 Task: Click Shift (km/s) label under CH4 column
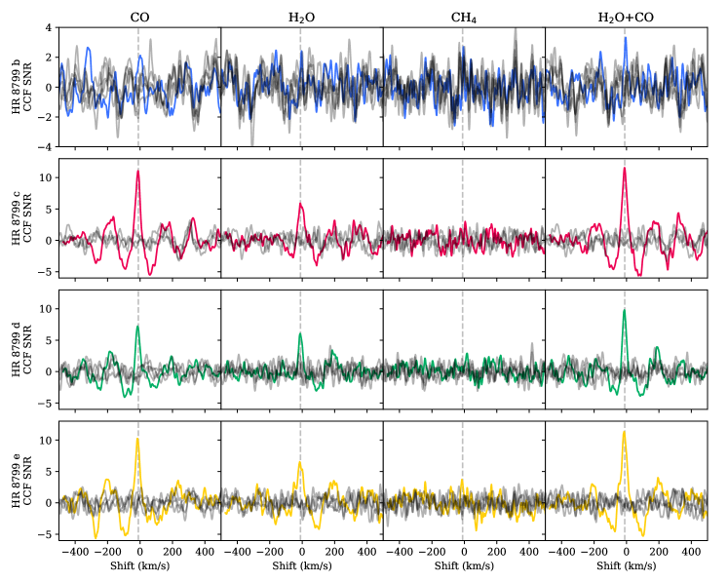coord(464,565)
